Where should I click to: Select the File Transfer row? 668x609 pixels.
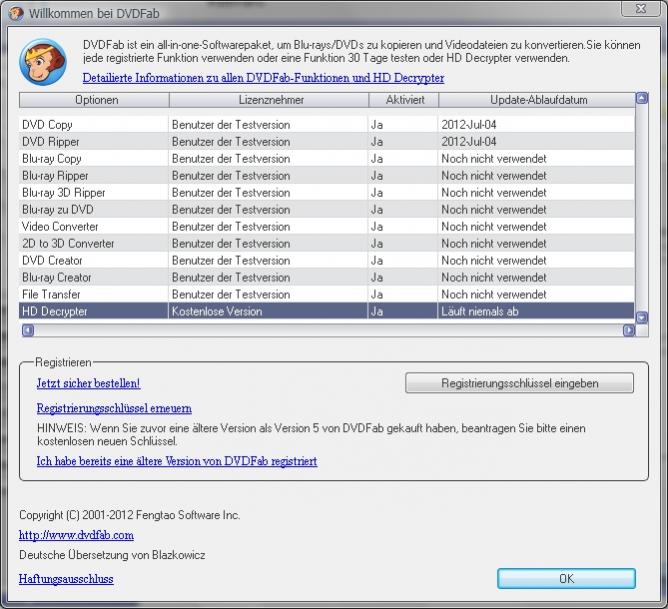pyautogui.click(x=327, y=294)
